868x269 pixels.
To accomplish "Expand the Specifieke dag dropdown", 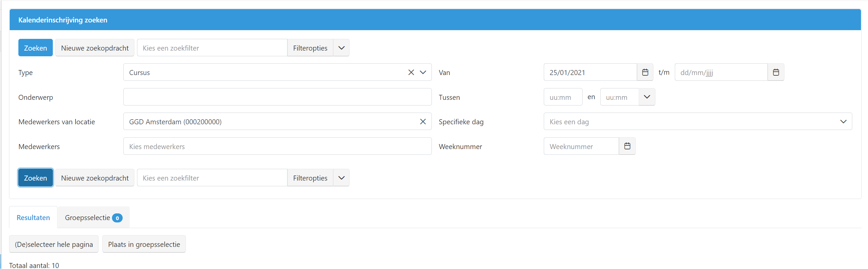I will pos(843,122).
